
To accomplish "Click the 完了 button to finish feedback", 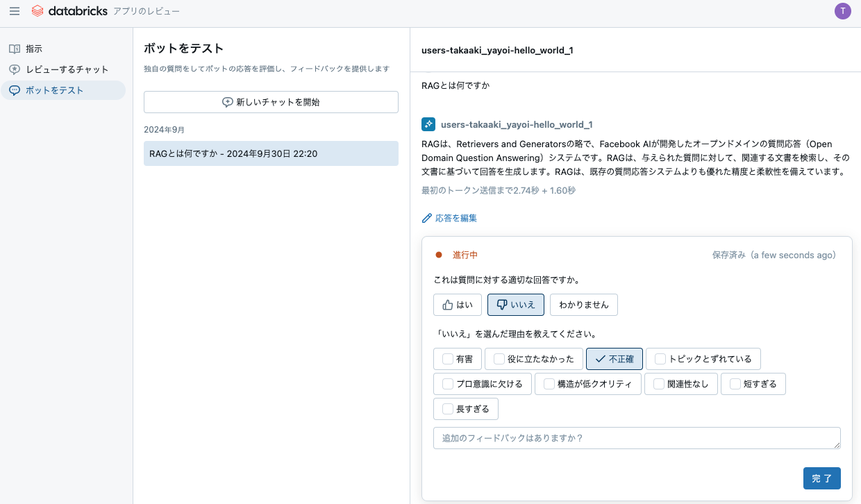I will (821, 478).
